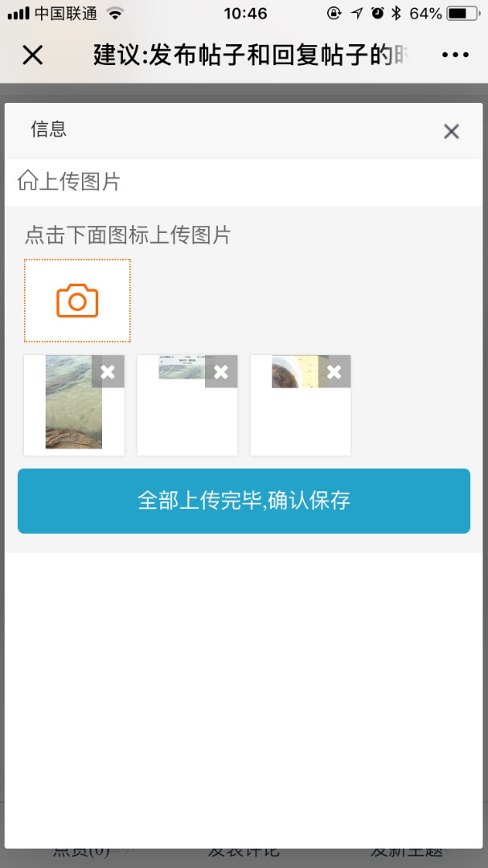Remove the first water photo thumbnail
The image size is (488, 868).
(x=108, y=372)
